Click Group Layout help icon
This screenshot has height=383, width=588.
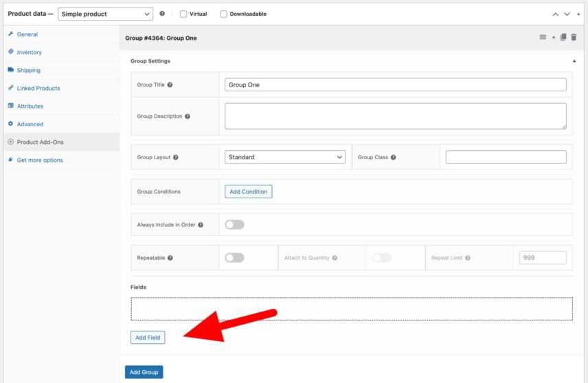coord(176,157)
